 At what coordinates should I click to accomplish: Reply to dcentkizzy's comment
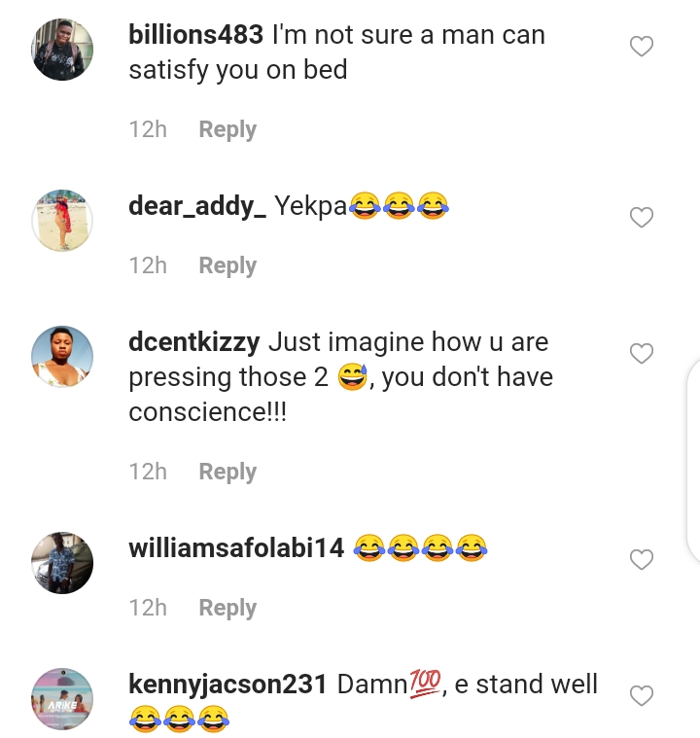227,472
